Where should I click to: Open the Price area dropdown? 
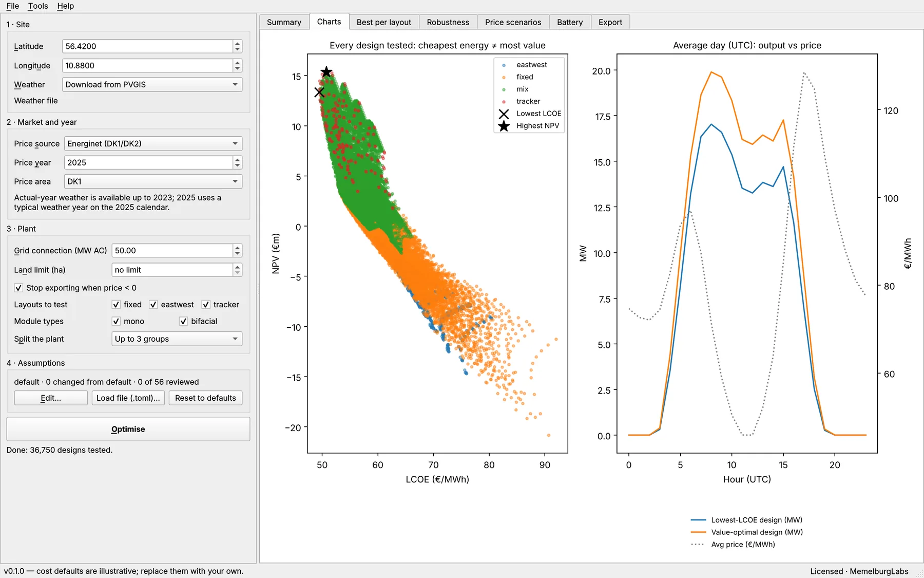153,181
